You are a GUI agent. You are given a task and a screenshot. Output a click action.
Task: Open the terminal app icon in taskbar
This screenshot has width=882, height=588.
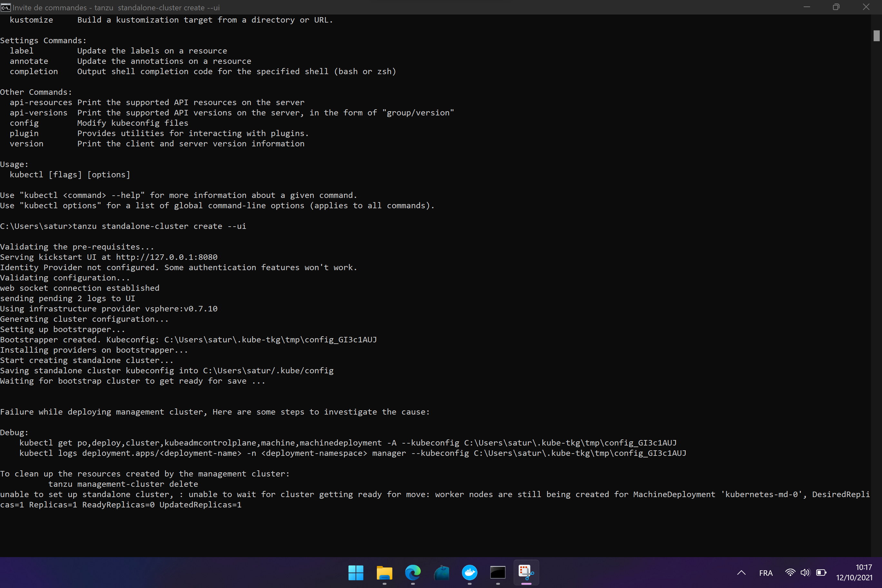pos(498,573)
